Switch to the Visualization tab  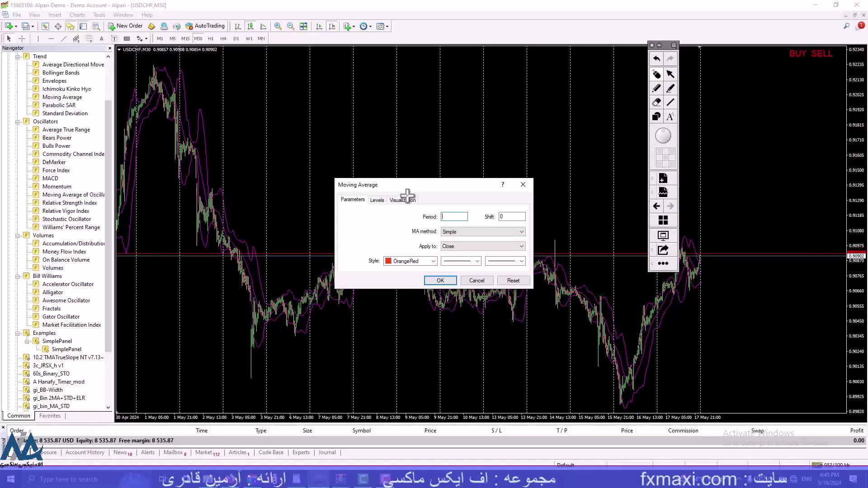(x=402, y=200)
